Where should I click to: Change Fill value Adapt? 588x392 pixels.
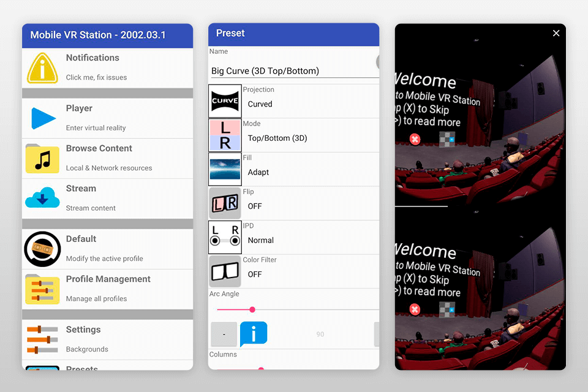point(258,173)
